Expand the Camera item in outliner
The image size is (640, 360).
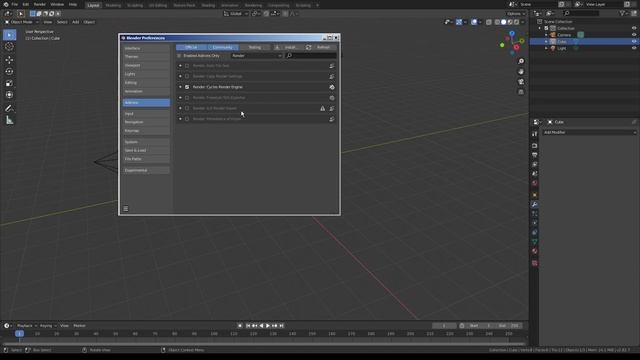tap(546, 35)
